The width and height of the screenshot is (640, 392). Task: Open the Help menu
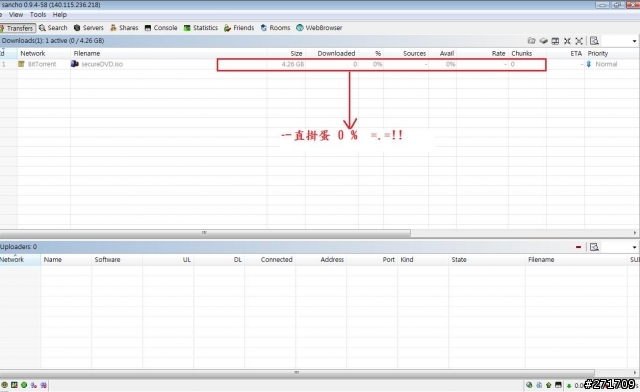click(60, 15)
